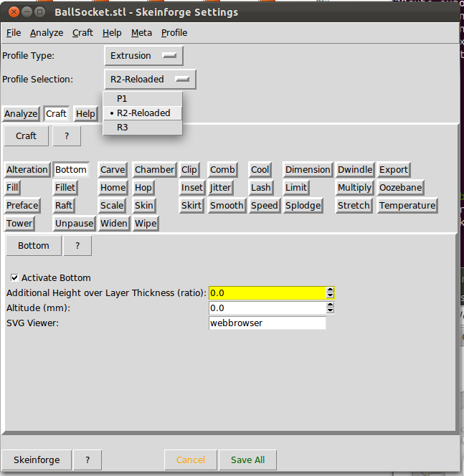Viewport: 464px width, 476px height.
Task: Click the SVG Viewer text field
Action: pos(266,323)
